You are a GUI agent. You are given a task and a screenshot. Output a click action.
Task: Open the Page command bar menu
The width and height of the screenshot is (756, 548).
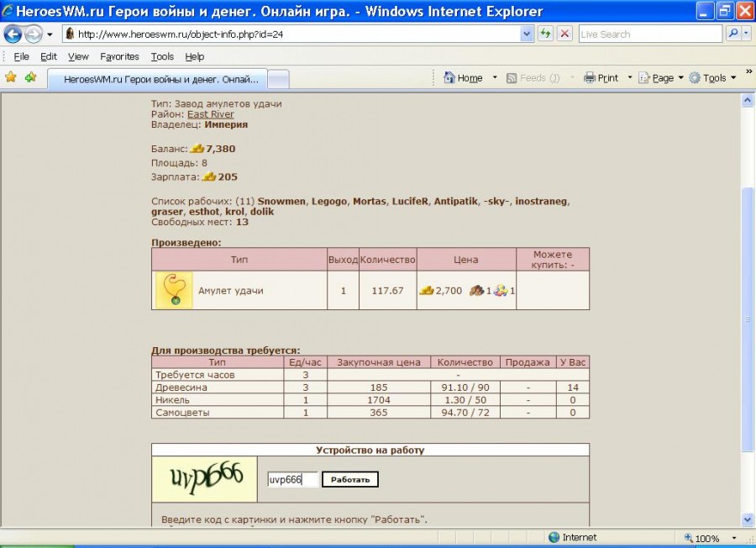pyautogui.click(x=660, y=77)
